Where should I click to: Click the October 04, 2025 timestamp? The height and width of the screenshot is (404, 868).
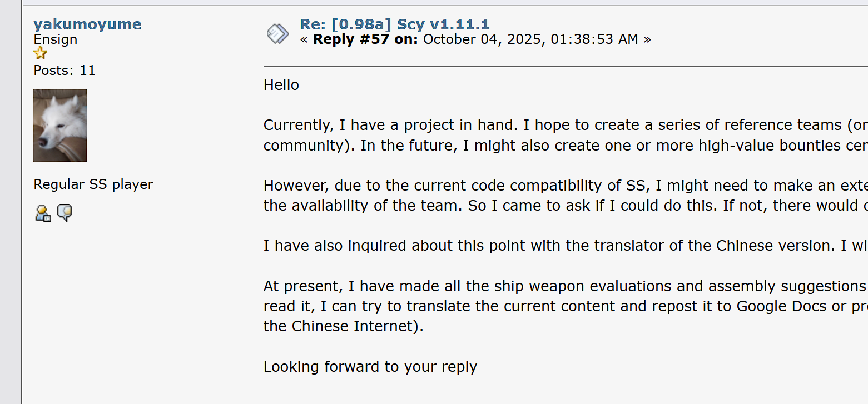530,39
